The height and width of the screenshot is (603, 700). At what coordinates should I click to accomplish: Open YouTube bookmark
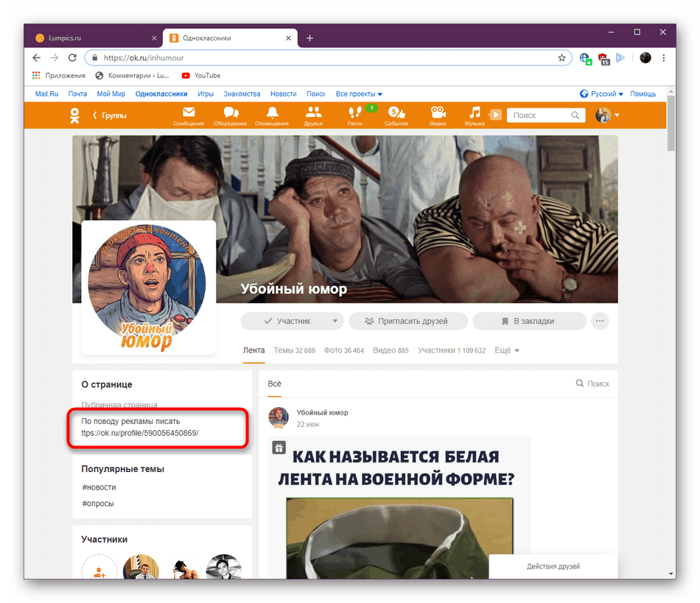click(x=201, y=75)
